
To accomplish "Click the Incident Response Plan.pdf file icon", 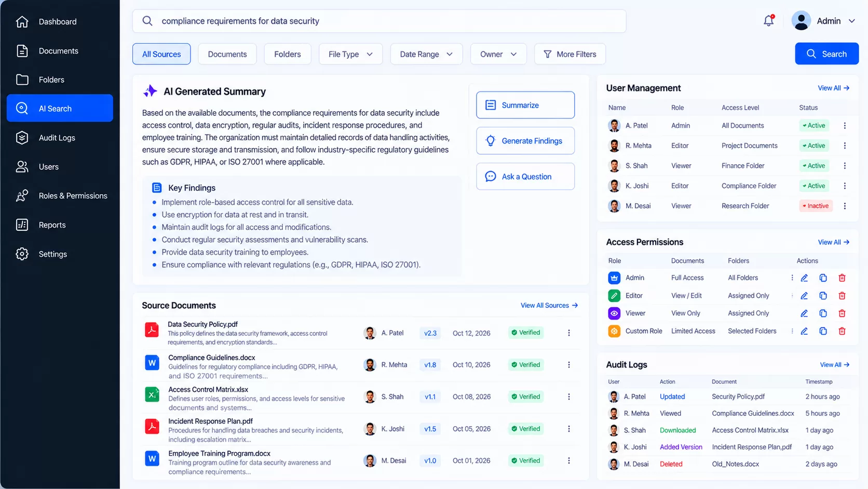I will click(x=152, y=427).
